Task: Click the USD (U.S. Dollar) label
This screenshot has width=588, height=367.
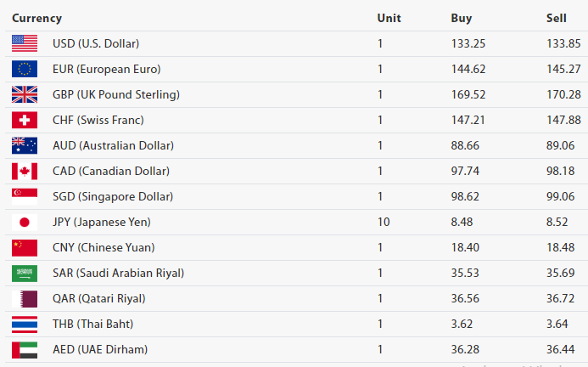Action: 96,43
